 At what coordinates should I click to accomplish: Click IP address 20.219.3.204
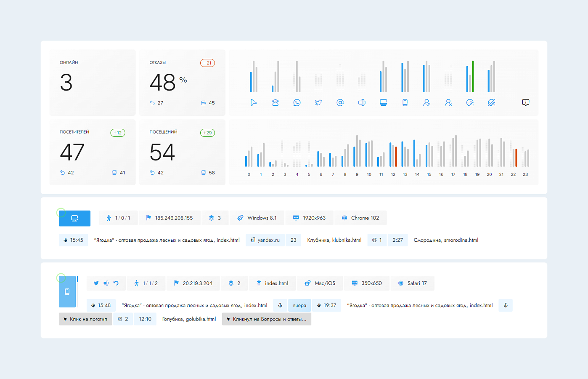(x=193, y=283)
